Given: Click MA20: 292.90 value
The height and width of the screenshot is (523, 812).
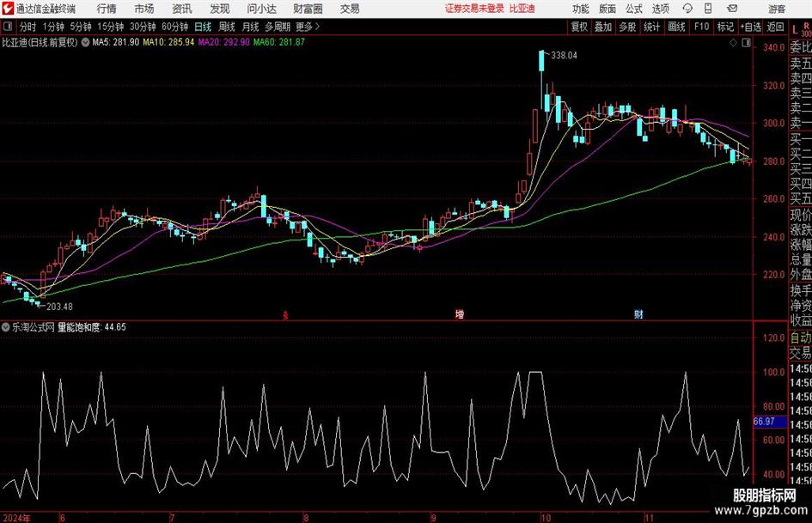Looking at the screenshot, I should 223,42.
